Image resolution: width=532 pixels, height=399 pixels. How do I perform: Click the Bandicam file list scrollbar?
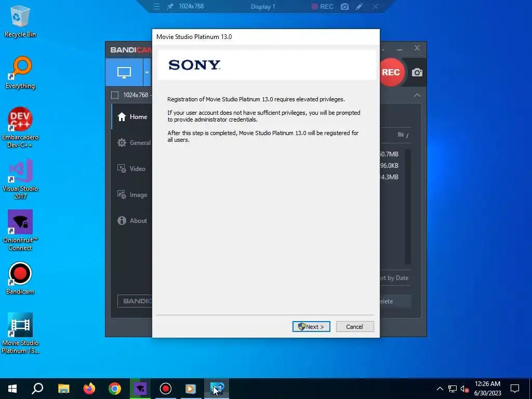(x=408, y=206)
